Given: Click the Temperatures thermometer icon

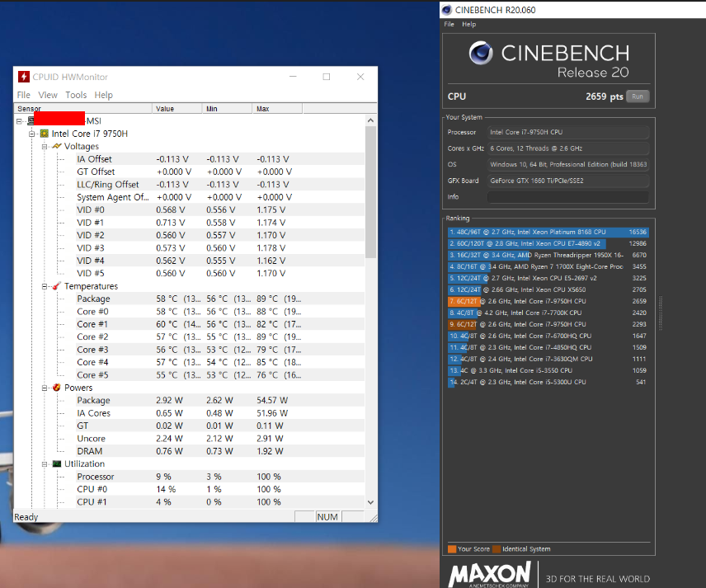Looking at the screenshot, I should point(57,286).
